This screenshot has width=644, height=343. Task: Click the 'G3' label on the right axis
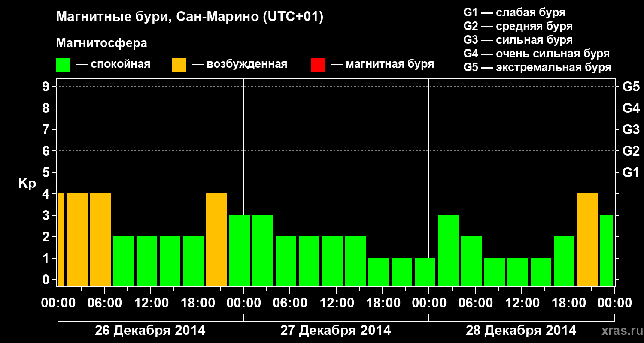631,129
